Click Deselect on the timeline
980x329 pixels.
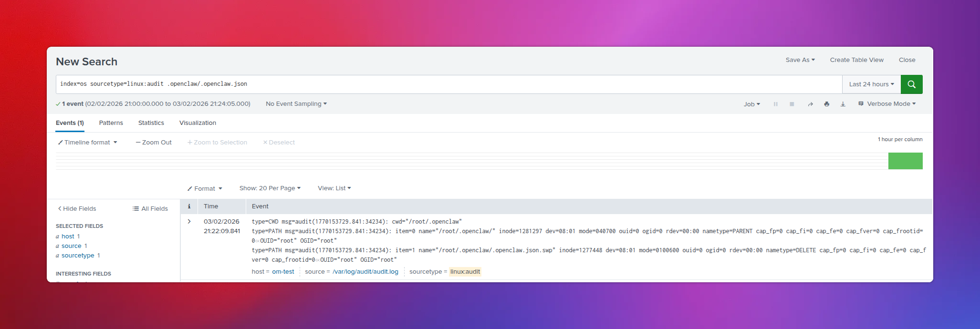coord(279,143)
